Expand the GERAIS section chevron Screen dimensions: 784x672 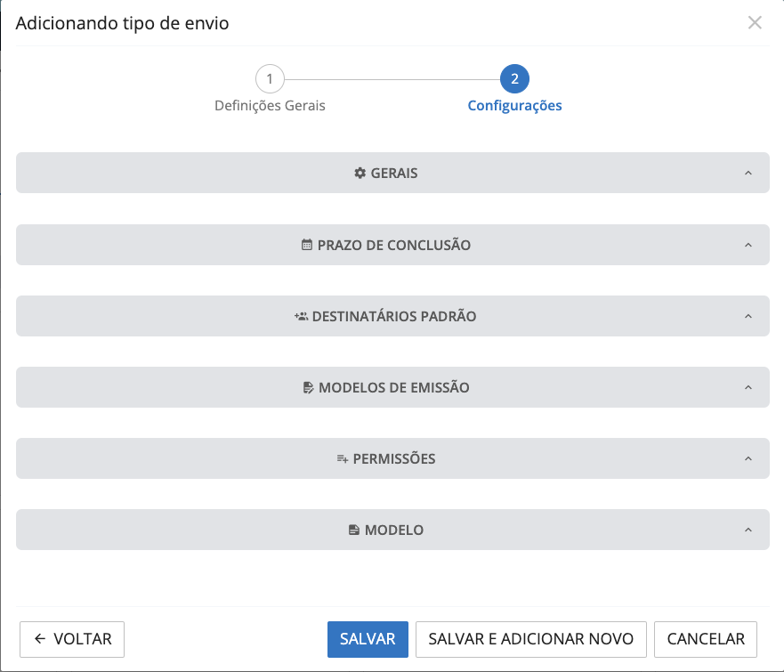[748, 173]
